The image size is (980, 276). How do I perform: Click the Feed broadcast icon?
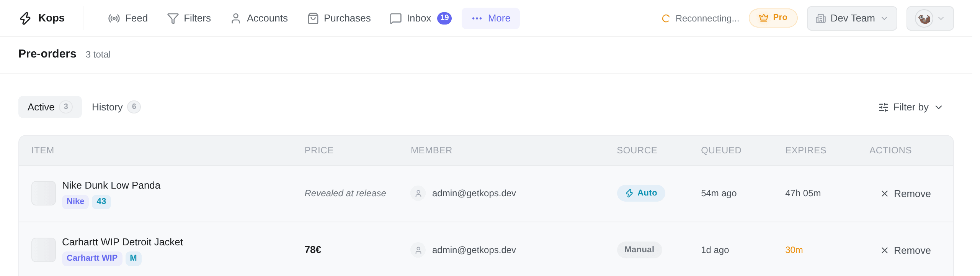coord(114,18)
